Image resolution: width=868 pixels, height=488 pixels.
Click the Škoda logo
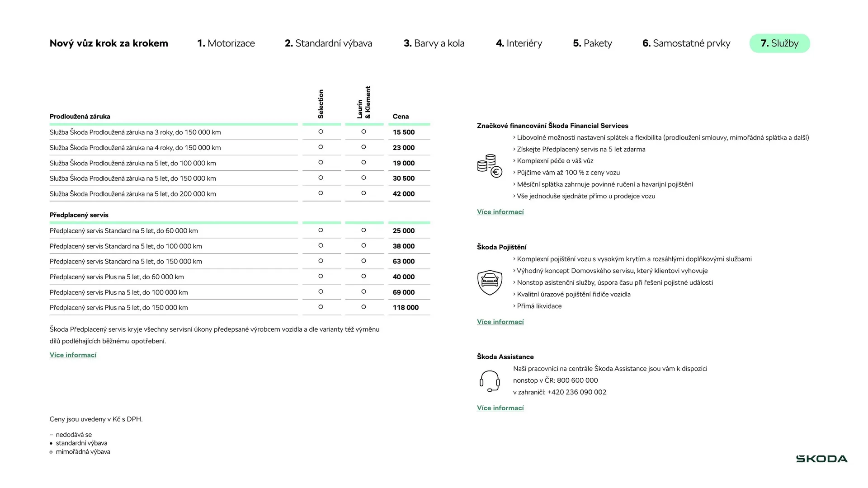821,459
